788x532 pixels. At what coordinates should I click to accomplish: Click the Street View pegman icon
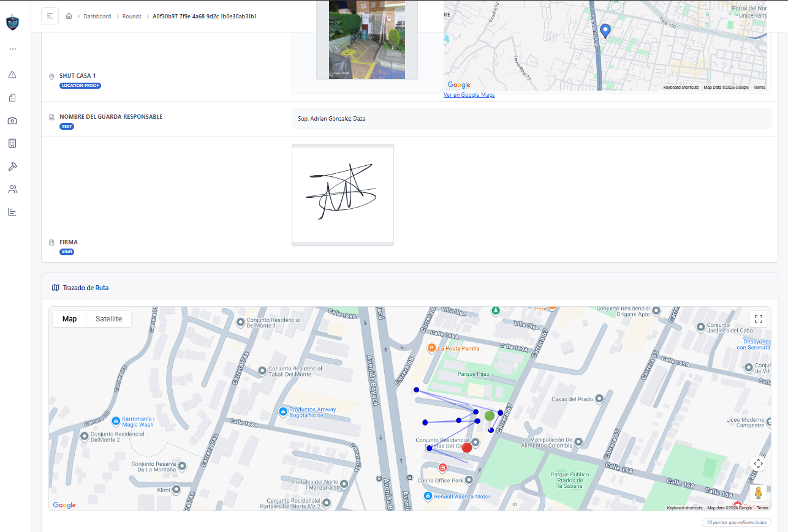tap(759, 492)
